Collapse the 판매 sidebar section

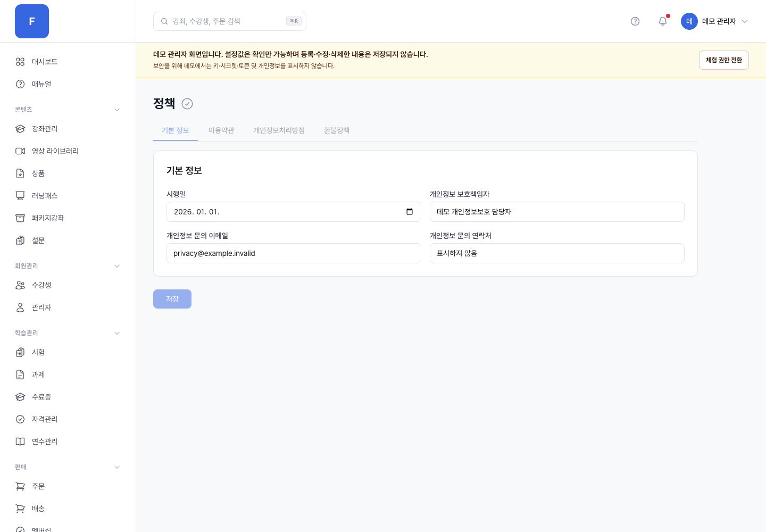[x=117, y=467]
